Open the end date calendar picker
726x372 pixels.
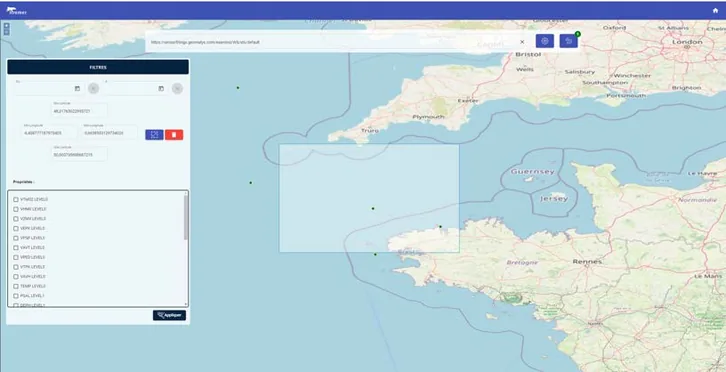(x=161, y=88)
